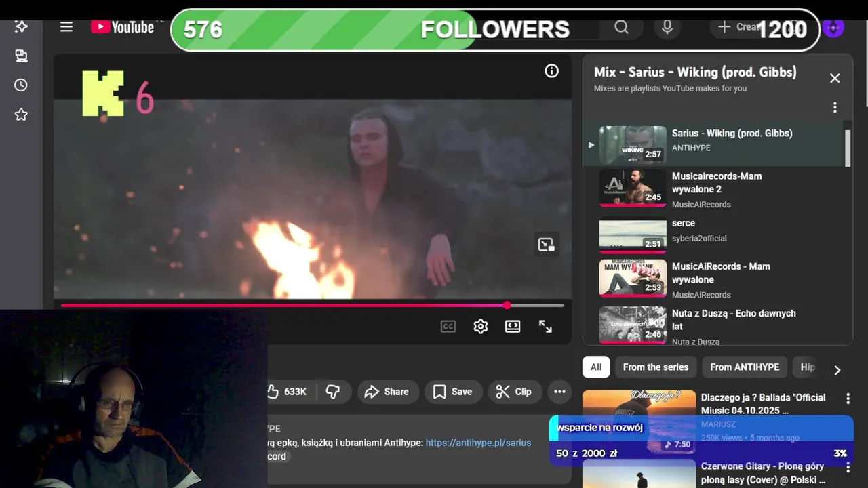This screenshot has width=868, height=488.
Task: Start voice search with microphone icon
Action: click(667, 27)
